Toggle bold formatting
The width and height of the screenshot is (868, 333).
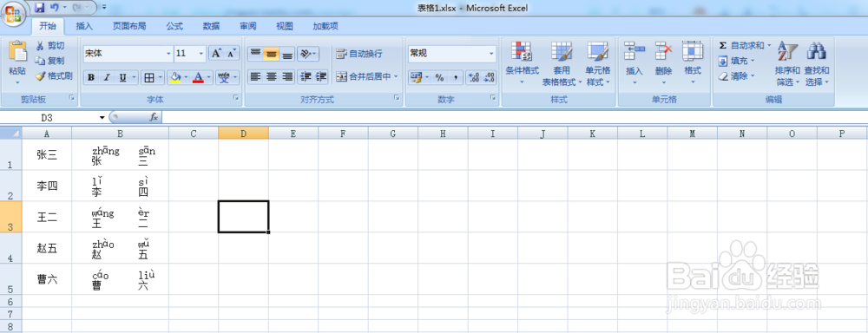(x=91, y=77)
